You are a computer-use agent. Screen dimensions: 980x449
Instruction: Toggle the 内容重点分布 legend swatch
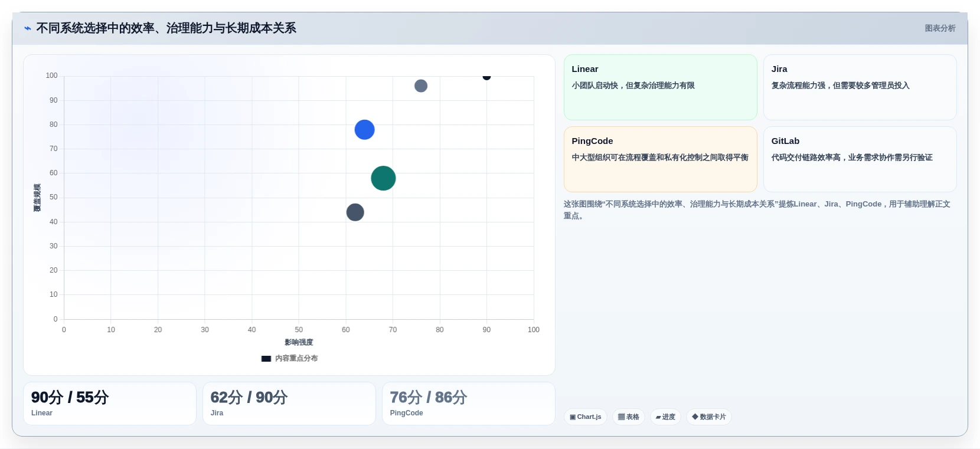(x=266, y=359)
